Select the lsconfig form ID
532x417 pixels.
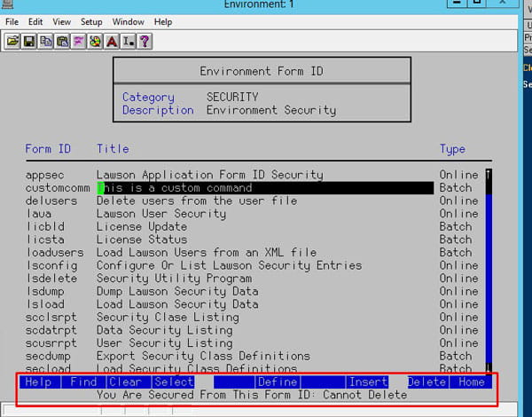51,265
